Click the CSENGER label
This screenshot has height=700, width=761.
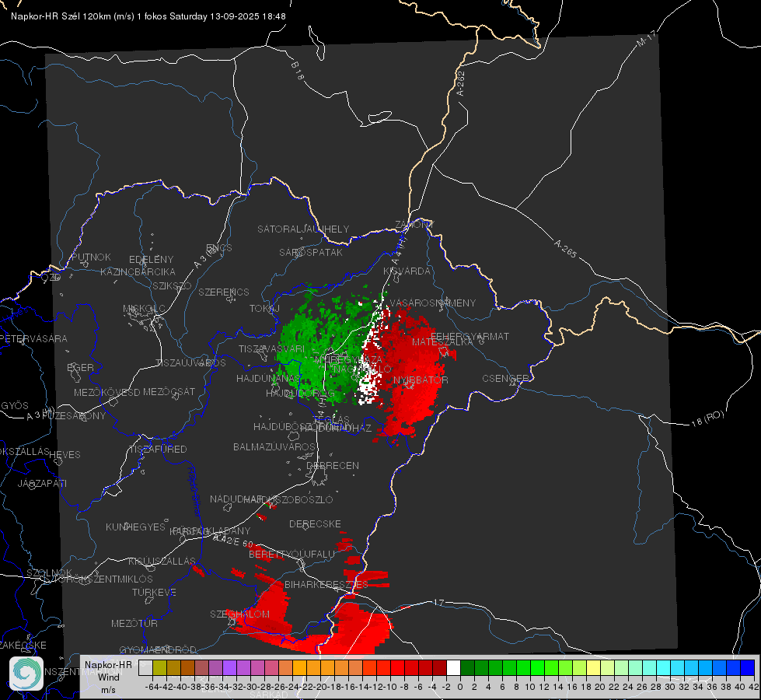[x=505, y=379]
